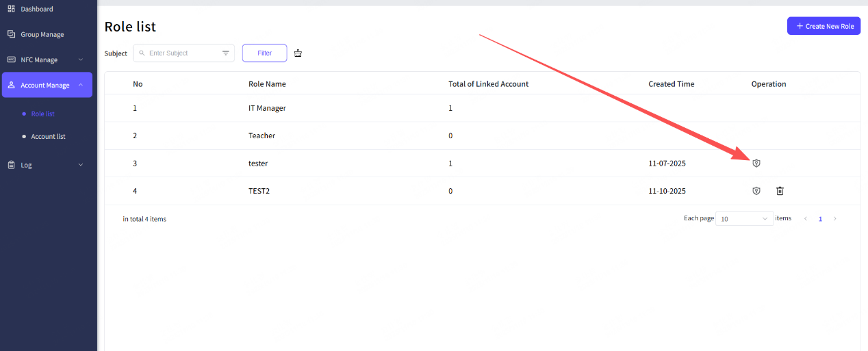Click the Log clipboard icon
This screenshot has height=351, width=868.
click(11, 165)
